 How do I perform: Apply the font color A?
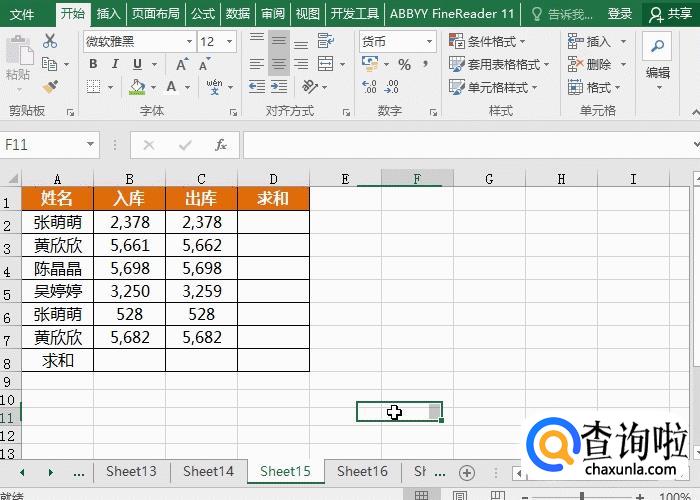coord(171,87)
